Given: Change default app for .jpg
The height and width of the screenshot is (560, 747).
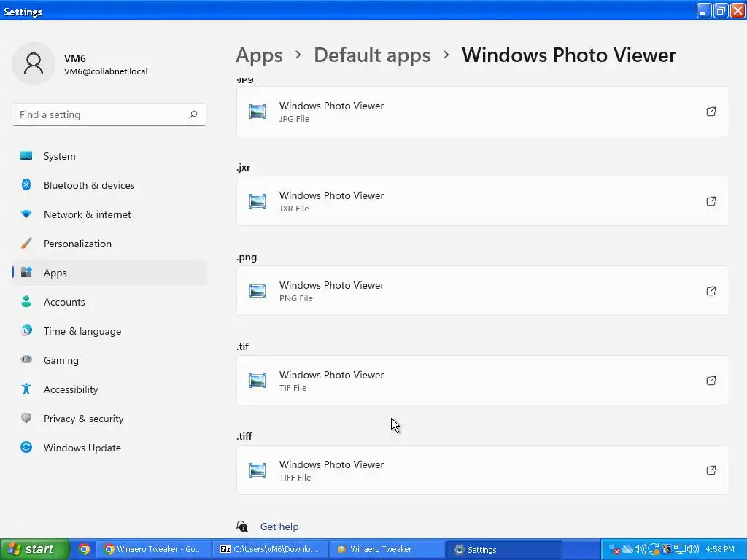Looking at the screenshot, I should point(483,112).
